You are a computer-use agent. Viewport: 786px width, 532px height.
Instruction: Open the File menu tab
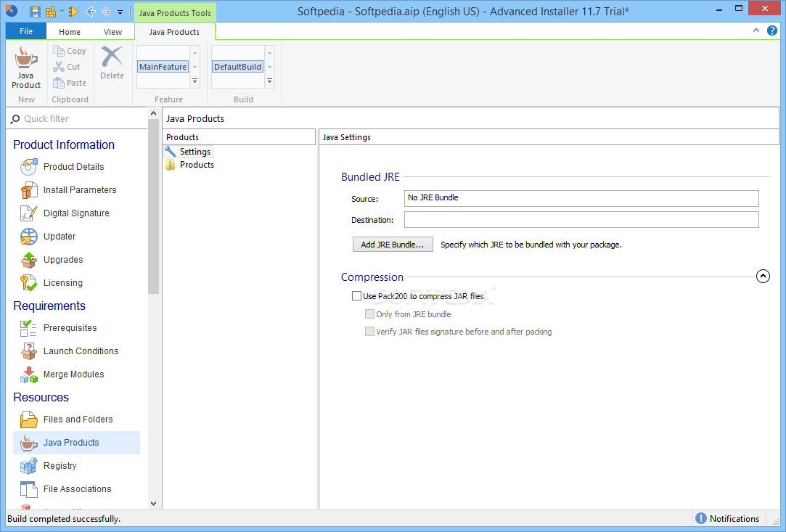tap(26, 31)
